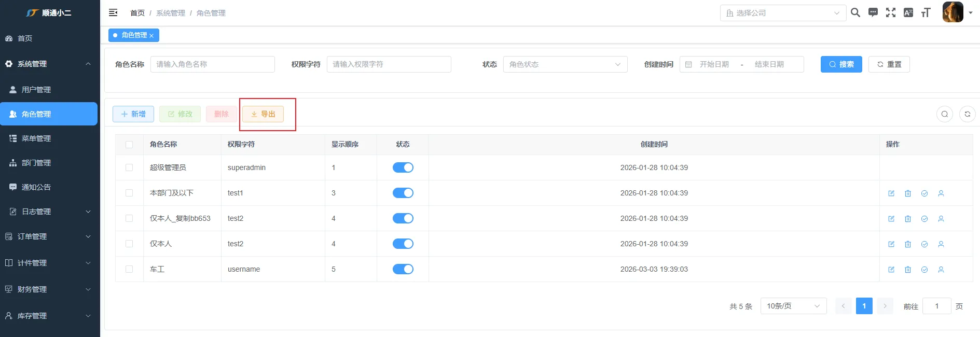This screenshot has height=337, width=980.
Task: Tick the select-all checkbox in the table header
Action: tap(129, 145)
